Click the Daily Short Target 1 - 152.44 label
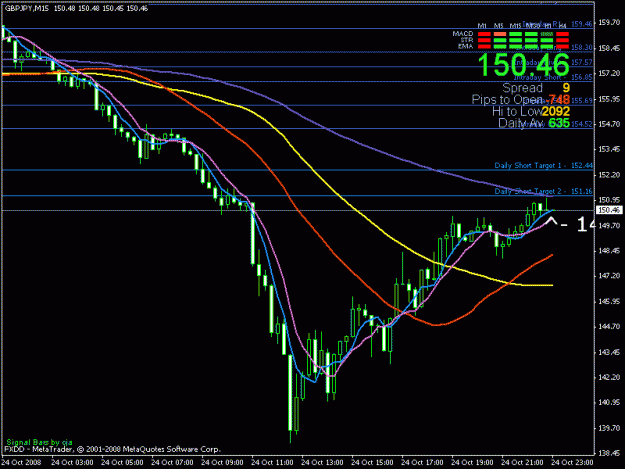Viewport: 625px width, 469px height. pyautogui.click(x=544, y=165)
